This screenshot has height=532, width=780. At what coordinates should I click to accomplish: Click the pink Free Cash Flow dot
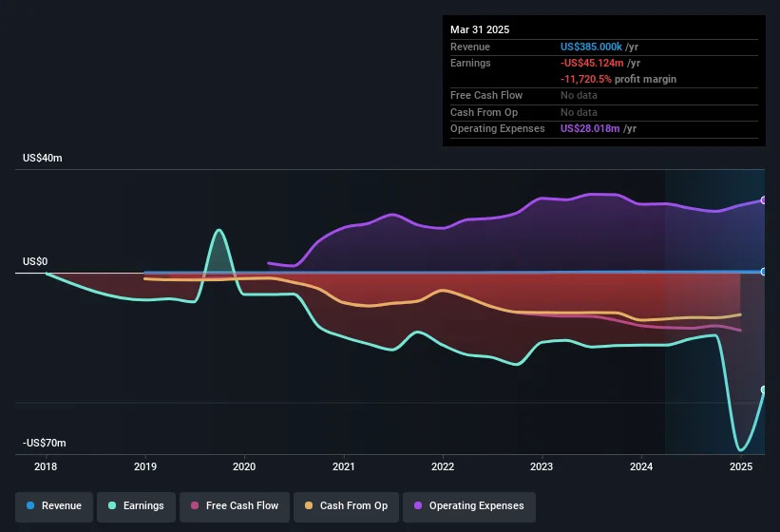[x=195, y=505]
